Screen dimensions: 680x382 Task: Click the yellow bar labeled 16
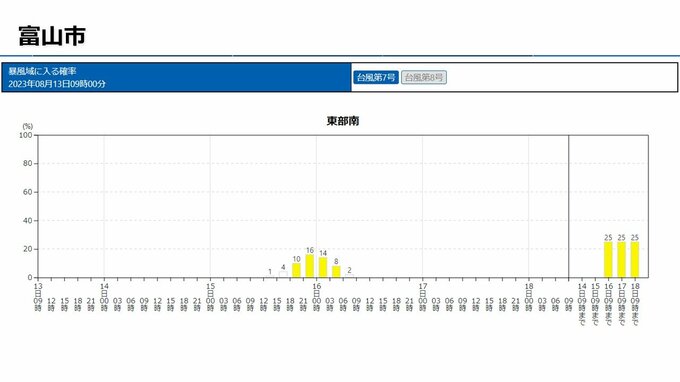point(310,266)
